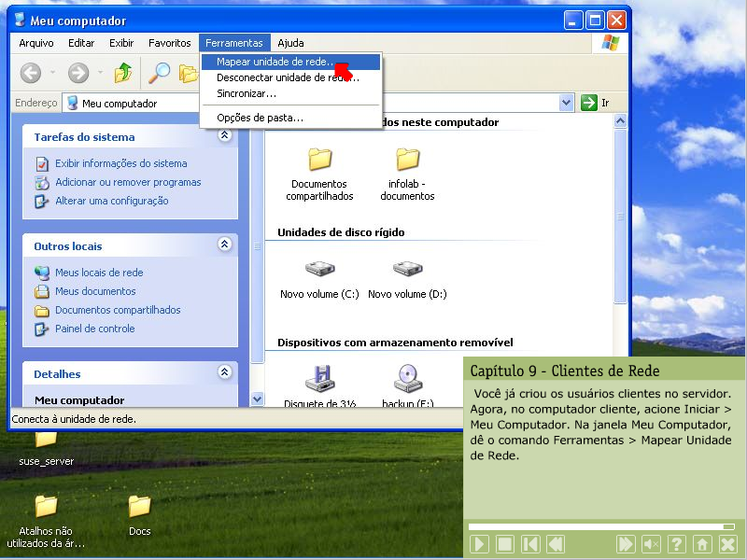Click the Painel de controle link
The width and height of the screenshot is (747, 560).
pos(94,329)
